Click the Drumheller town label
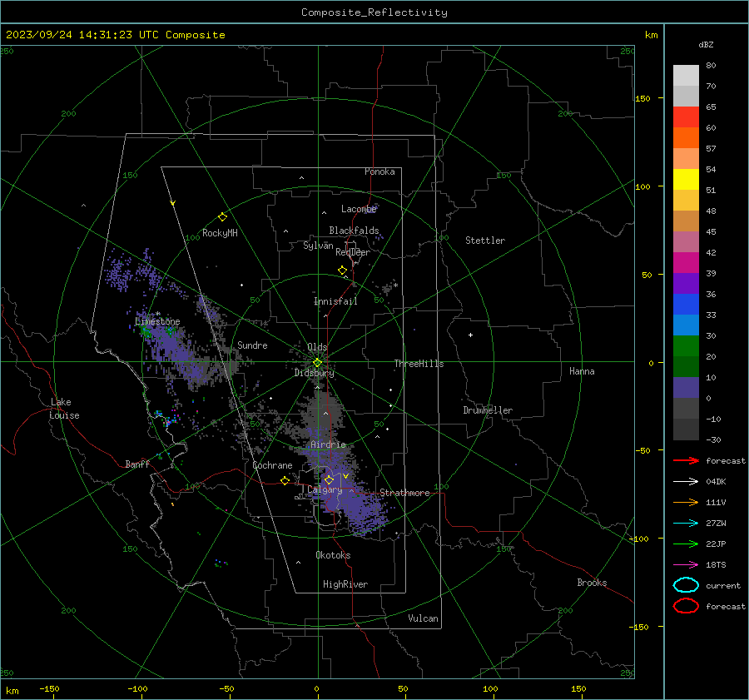This screenshot has height=700, width=749. click(x=488, y=410)
